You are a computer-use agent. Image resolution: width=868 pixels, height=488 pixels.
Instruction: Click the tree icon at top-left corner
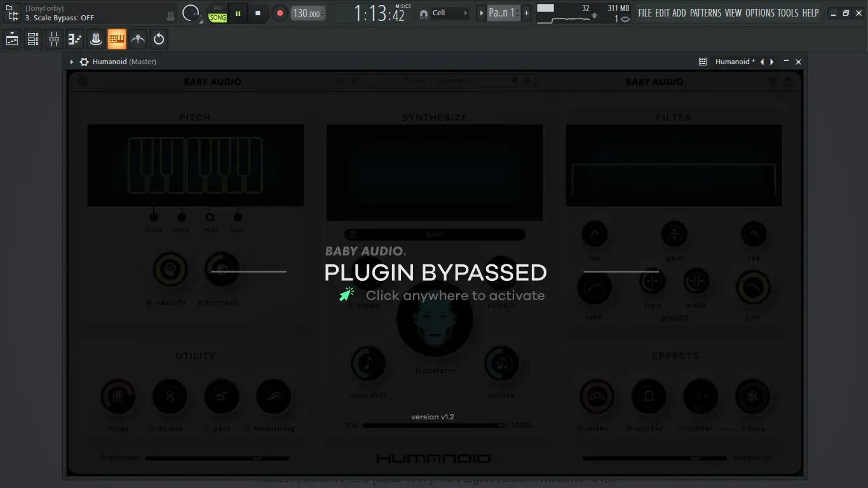click(12, 13)
